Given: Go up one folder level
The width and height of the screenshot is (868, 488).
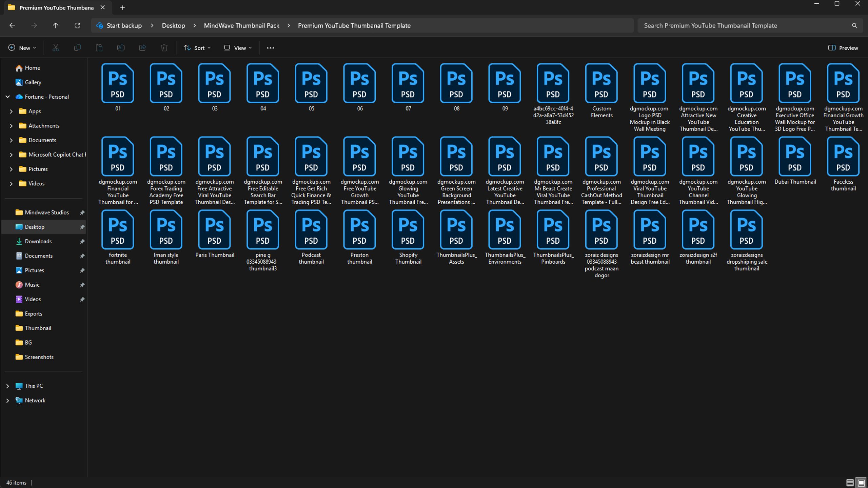Looking at the screenshot, I should click(56, 25).
